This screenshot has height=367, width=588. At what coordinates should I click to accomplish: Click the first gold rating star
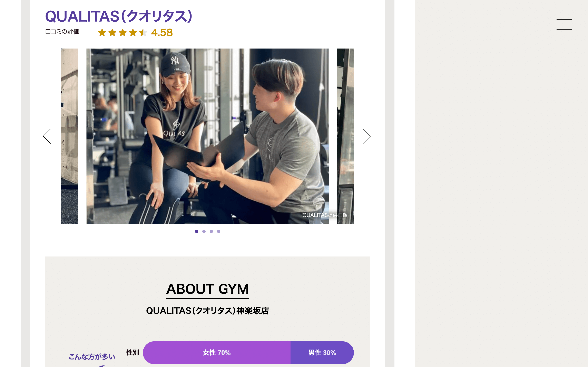[x=102, y=33]
